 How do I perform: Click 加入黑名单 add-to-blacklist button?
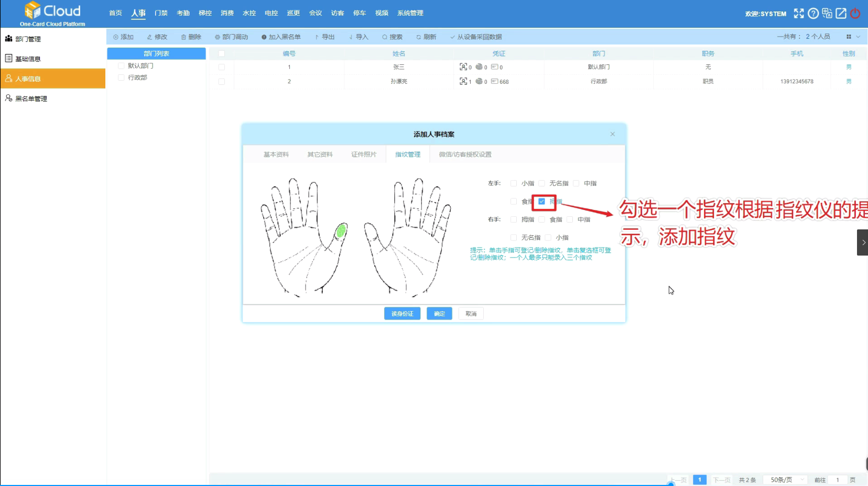coord(281,37)
